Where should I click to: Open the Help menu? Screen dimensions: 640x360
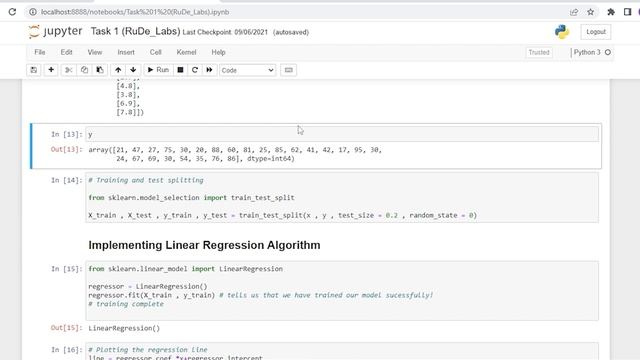pos(218,52)
